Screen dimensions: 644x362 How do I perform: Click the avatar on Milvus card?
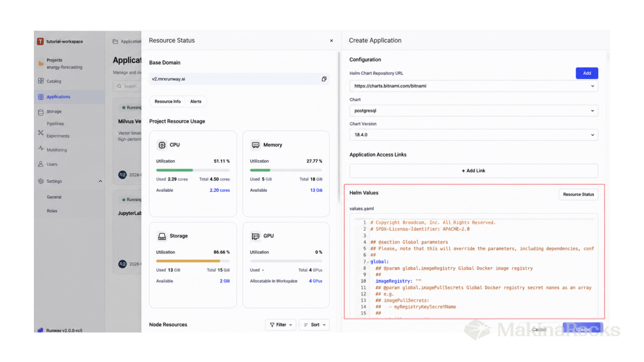(x=123, y=175)
